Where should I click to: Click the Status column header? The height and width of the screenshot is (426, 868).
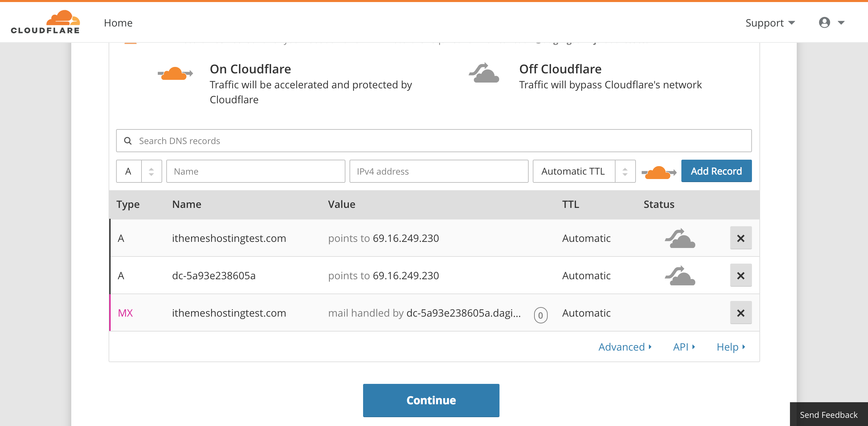pos(659,204)
